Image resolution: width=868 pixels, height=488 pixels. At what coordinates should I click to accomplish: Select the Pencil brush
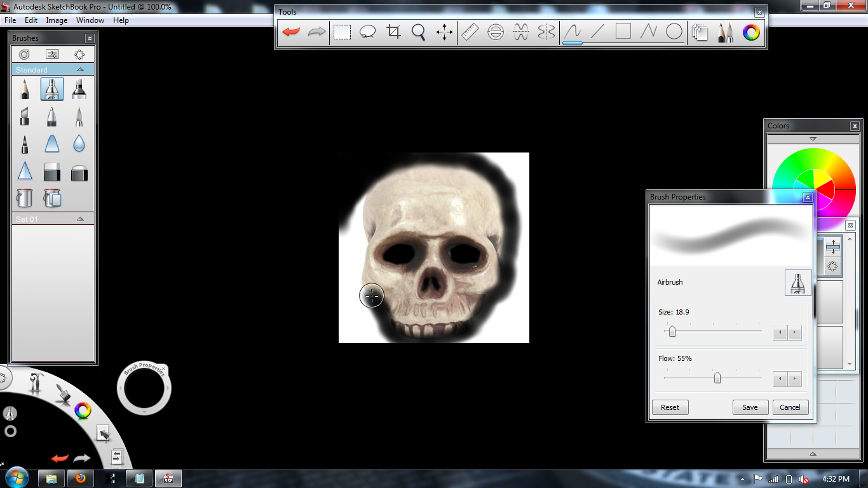24,89
